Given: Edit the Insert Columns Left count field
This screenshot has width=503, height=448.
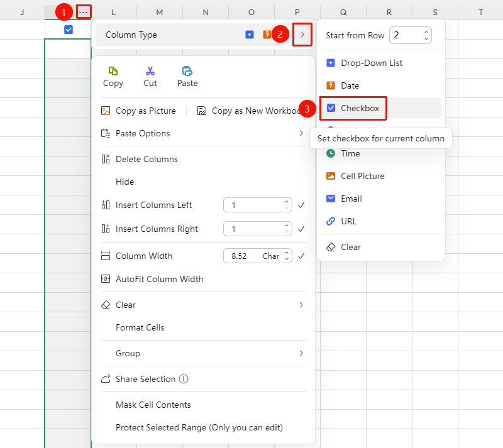Looking at the screenshot, I should pos(258,205).
